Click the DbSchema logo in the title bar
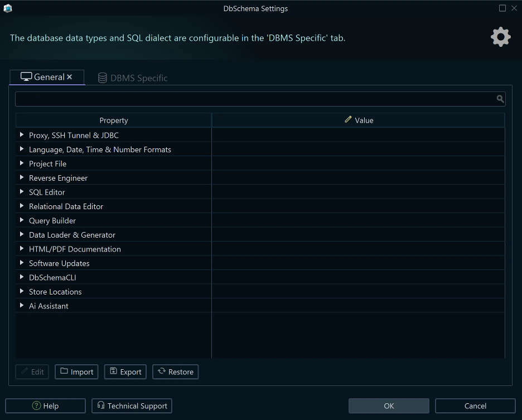522x420 pixels. click(7, 8)
